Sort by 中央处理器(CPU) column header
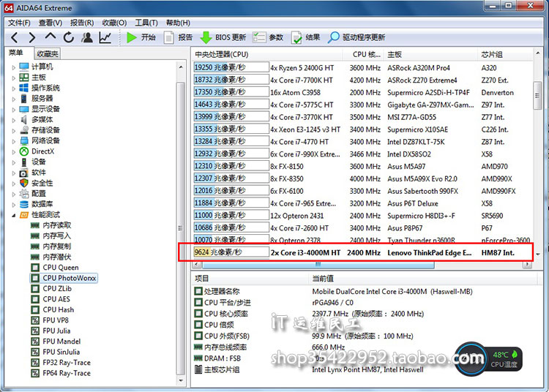The image size is (549, 392). 267,55
